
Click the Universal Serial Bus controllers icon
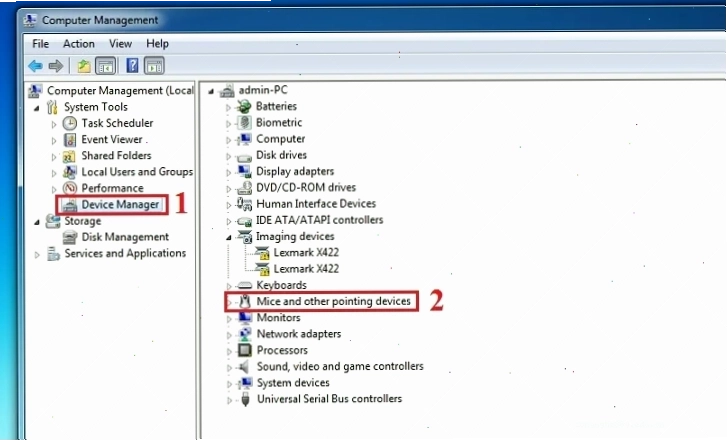[245, 399]
